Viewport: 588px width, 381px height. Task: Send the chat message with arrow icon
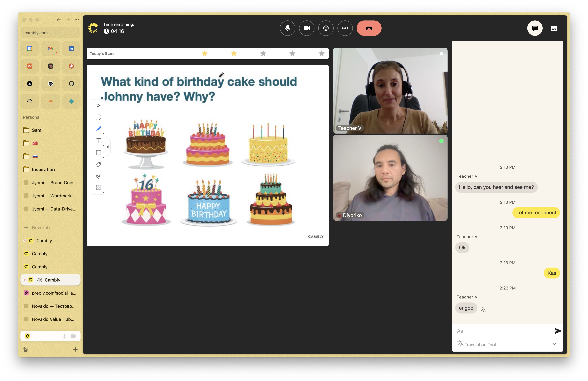click(558, 331)
